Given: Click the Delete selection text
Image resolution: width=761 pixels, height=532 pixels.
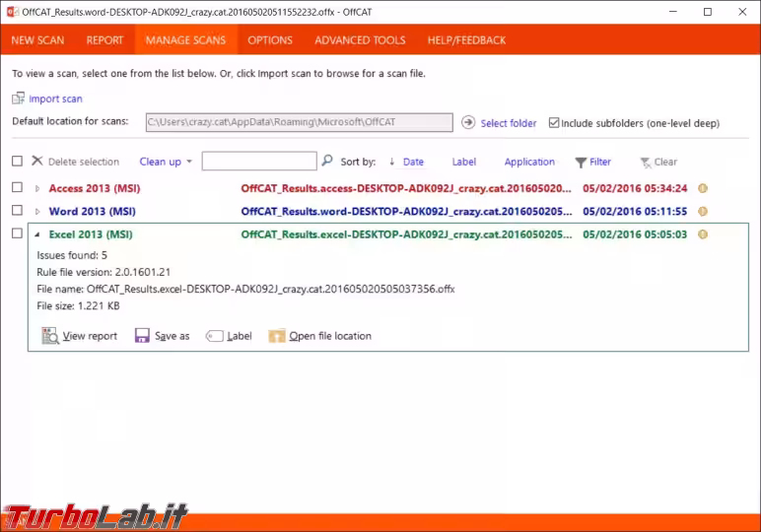Looking at the screenshot, I should pos(84,162).
